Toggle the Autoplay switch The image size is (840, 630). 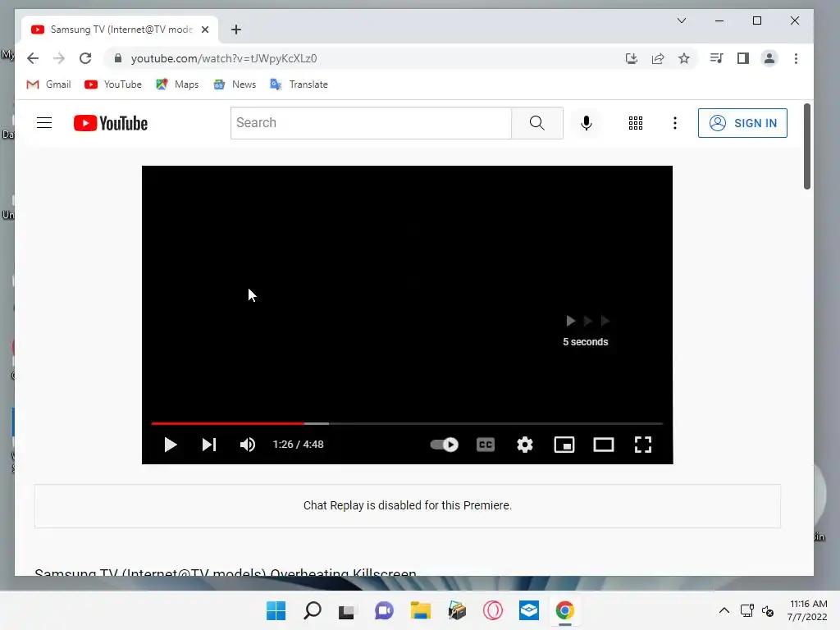(444, 445)
